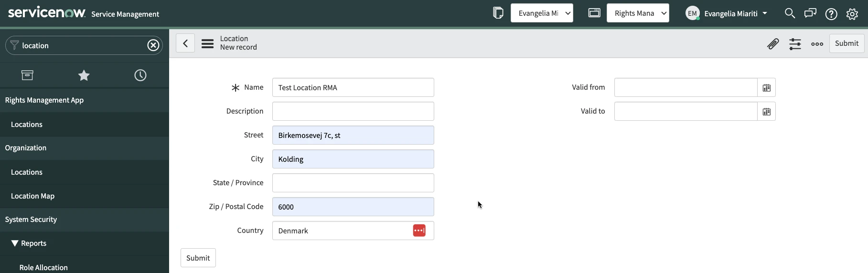
Task: Click the back arrow button
Action: 185,43
